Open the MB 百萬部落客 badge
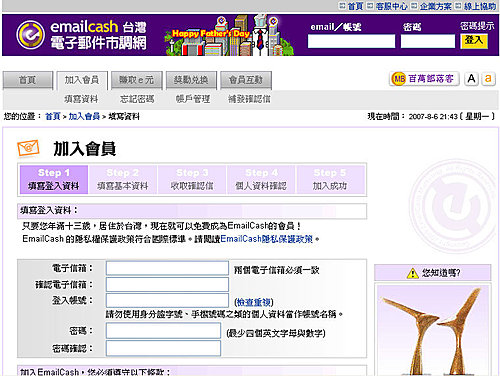This screenshot has height=376, width=500. (x=424, y=79)
